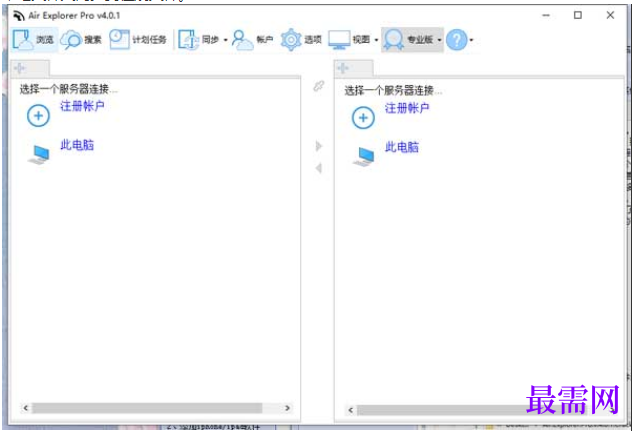
Task: Open 此电脑 link in right pane
Action: (402, 147)
